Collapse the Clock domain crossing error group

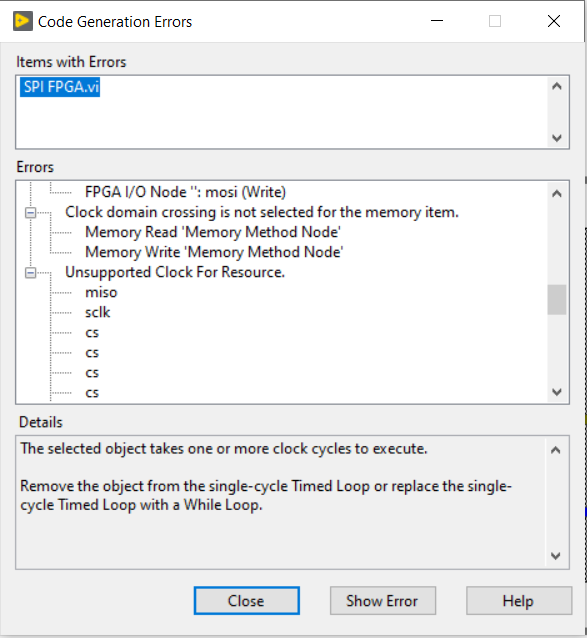click(31, 212)
